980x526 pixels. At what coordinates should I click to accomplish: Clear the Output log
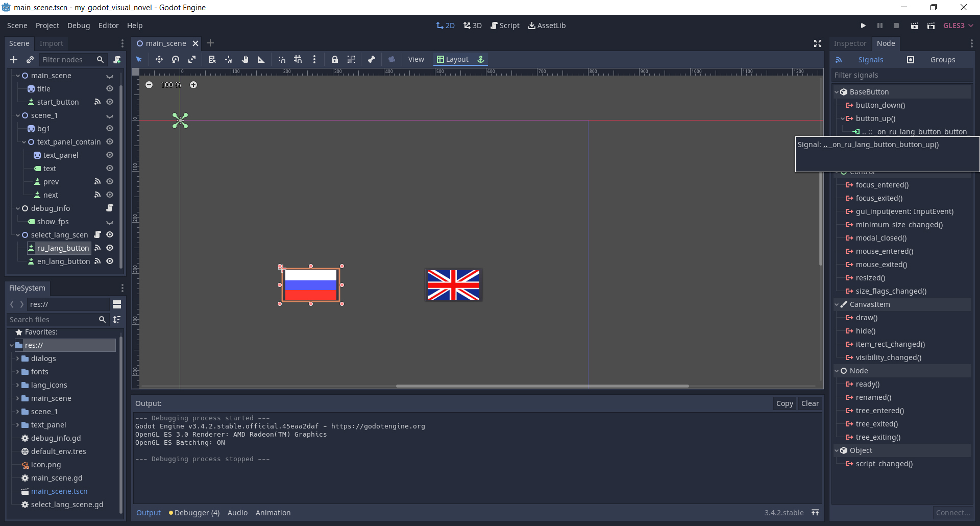click(x=810, y=403)
